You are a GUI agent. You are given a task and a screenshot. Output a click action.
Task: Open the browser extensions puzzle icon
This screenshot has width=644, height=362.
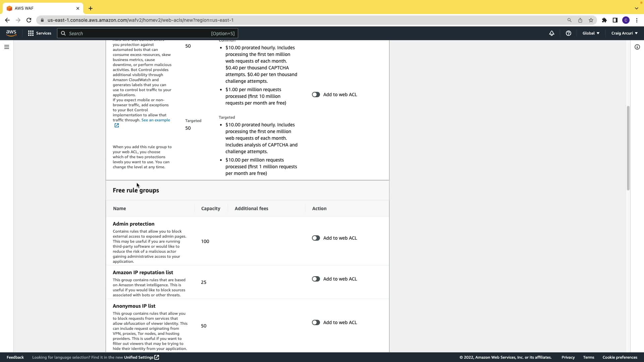(x=604, y=20)
